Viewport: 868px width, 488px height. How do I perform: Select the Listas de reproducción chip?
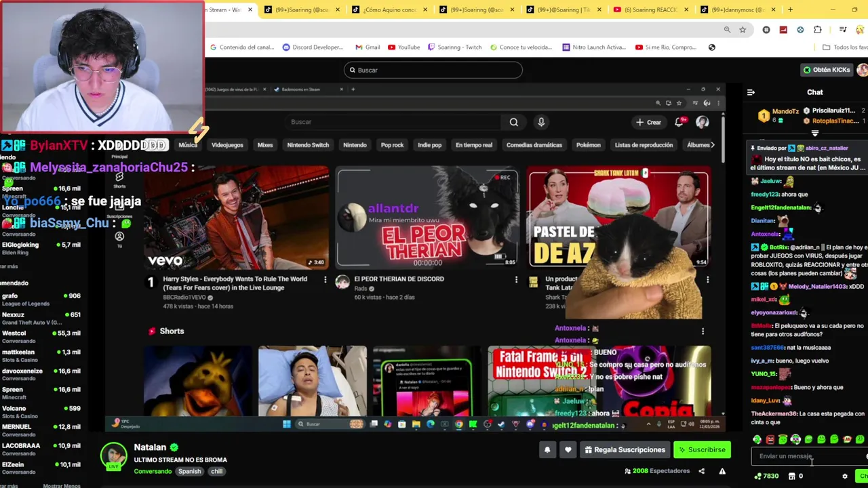644,145
